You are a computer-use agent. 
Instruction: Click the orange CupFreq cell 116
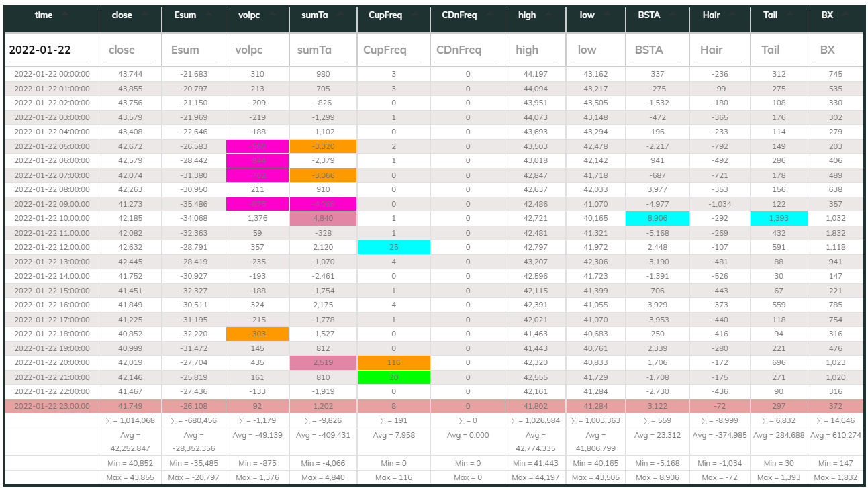[x=393, y=362]
